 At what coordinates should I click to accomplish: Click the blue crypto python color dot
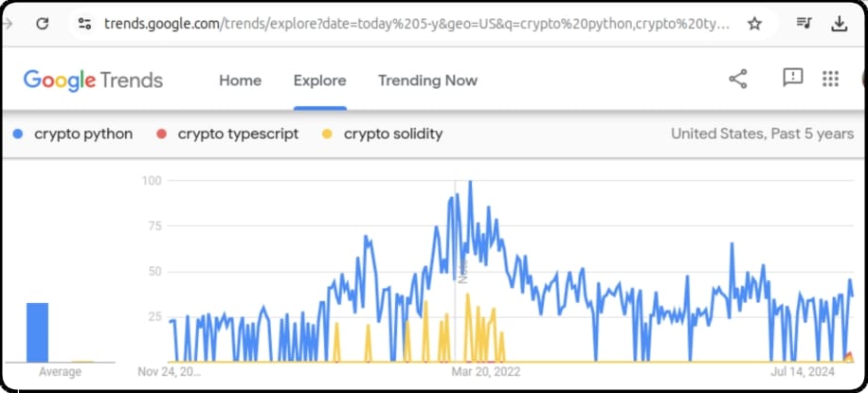point(18,134)
